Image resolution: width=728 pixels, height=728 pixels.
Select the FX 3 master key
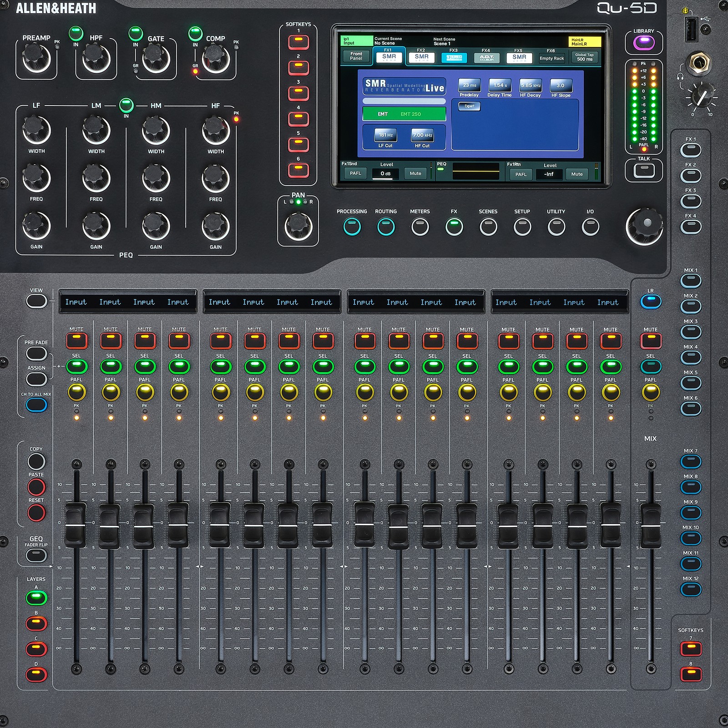coord(691,201)
